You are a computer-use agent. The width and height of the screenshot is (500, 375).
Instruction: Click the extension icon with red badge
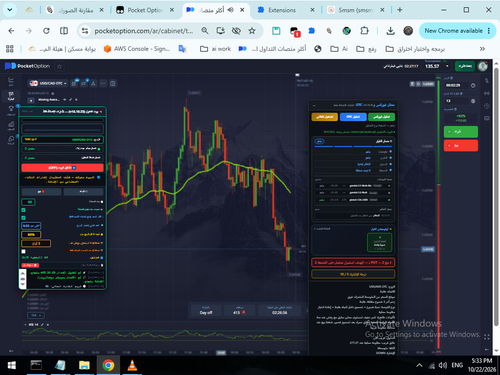point(295,31)
